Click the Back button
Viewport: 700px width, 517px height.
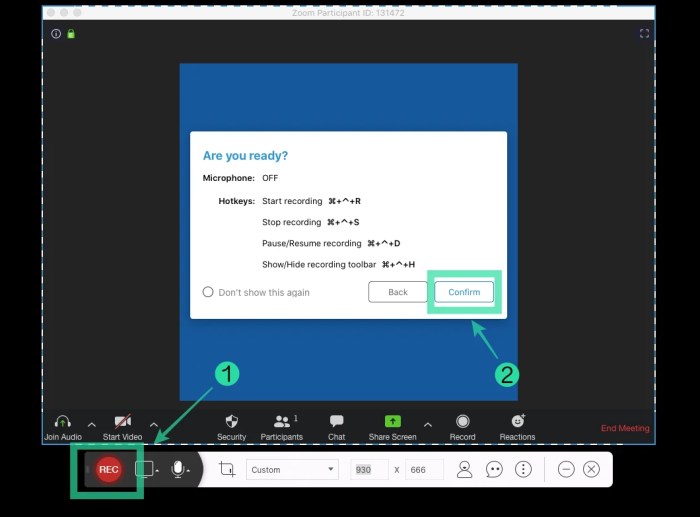(398, 292)
